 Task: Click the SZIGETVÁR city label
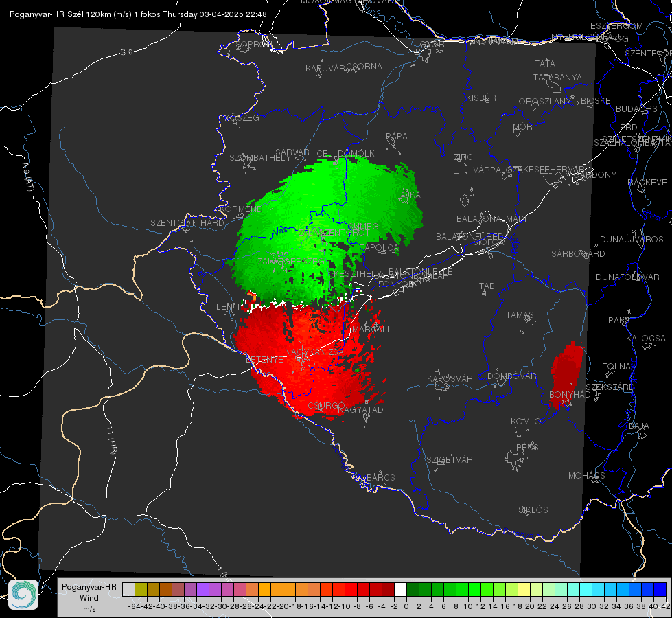click(450, 460)
